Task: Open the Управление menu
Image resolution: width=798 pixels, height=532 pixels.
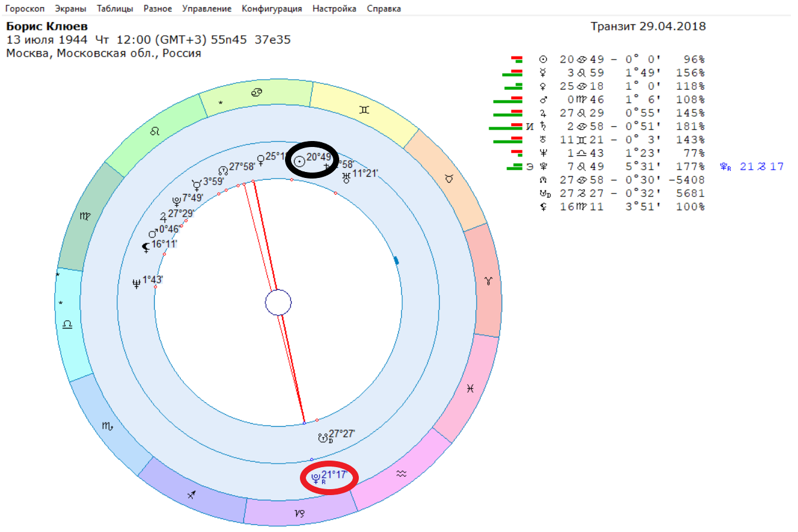Action: (207, 9)
